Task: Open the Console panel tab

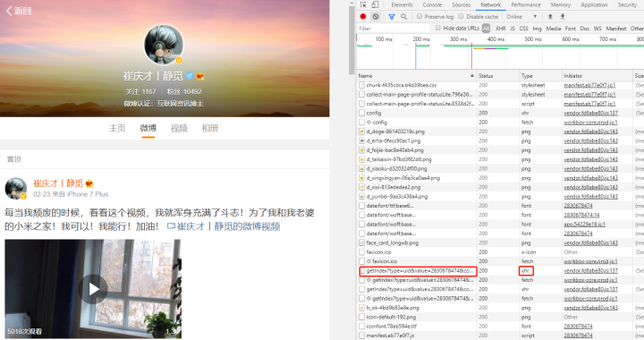Action: point(432,5)
